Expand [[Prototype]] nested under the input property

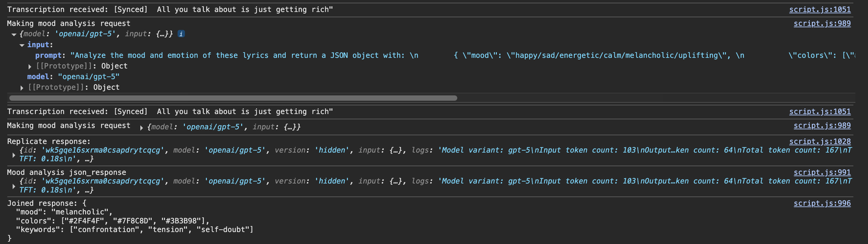[30, 66]
